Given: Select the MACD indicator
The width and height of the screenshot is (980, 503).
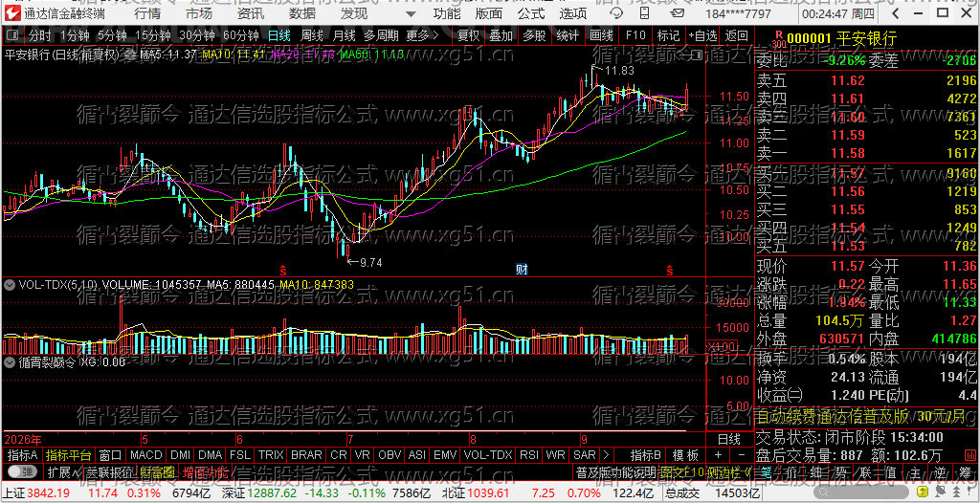Looking at the screenshot, I should (x=146, y=455).
